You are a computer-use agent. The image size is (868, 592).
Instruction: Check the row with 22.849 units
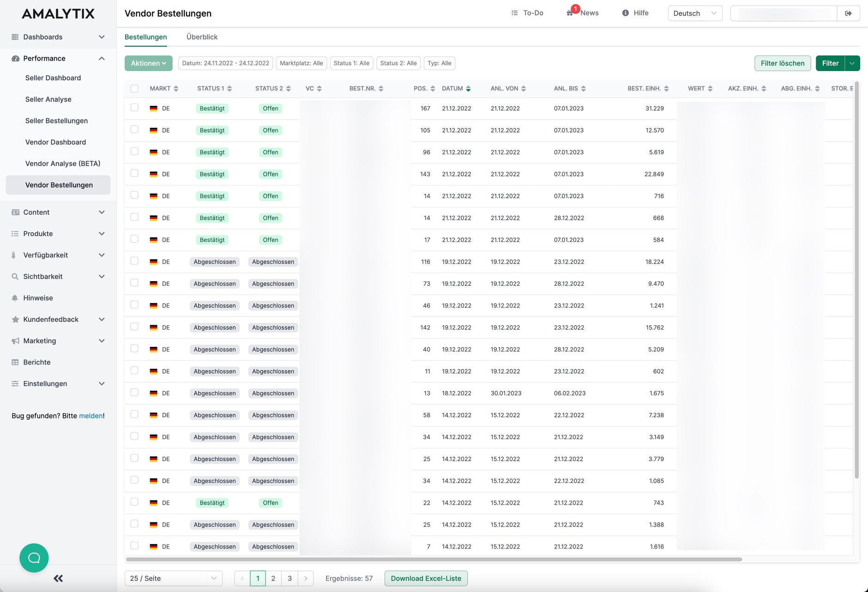pos(134,173)
